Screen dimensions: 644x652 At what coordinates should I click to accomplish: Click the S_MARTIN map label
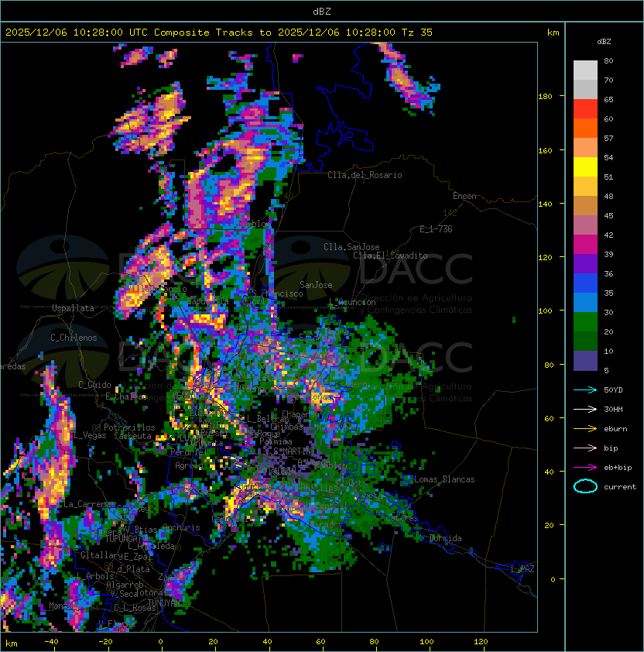(x=292, y=451)
